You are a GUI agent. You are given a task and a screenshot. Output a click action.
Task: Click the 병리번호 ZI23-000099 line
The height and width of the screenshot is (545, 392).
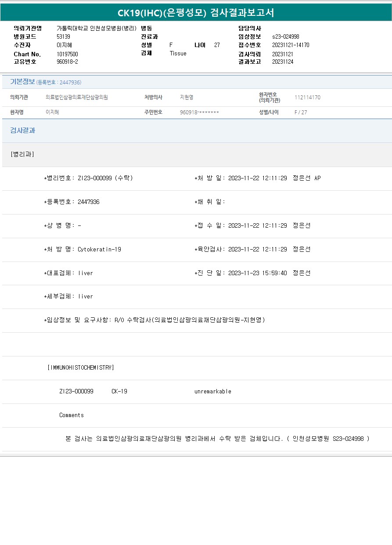pos(88,178)
